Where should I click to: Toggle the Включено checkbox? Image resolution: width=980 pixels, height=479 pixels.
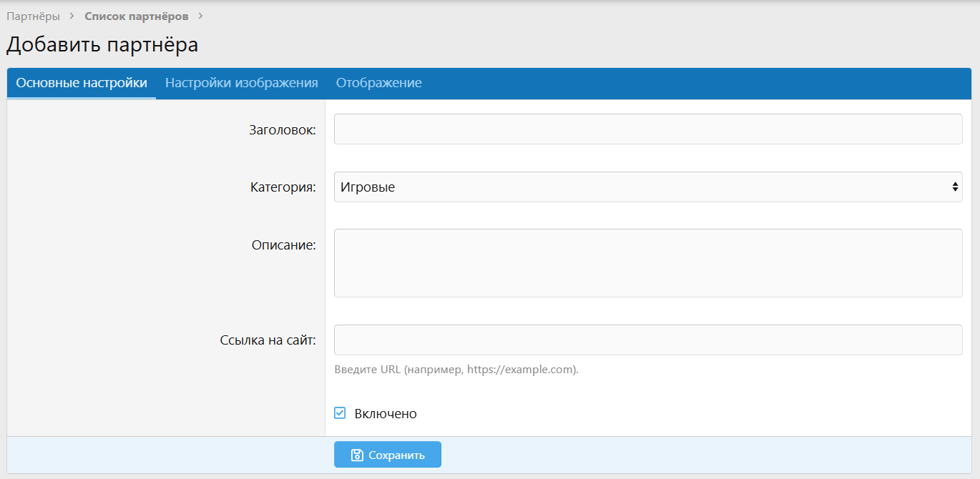pos(340,413)
